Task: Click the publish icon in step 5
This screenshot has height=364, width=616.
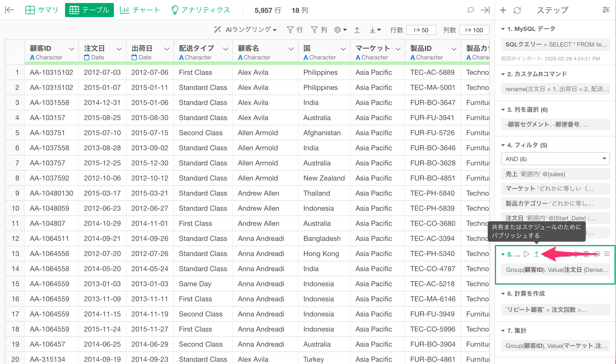Action: tap(536, 254)
